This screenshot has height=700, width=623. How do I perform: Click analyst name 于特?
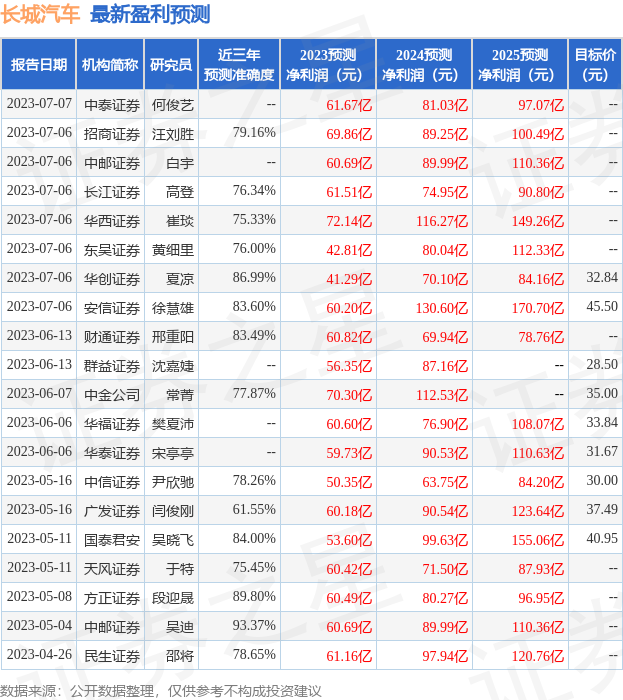click(180, 570)
